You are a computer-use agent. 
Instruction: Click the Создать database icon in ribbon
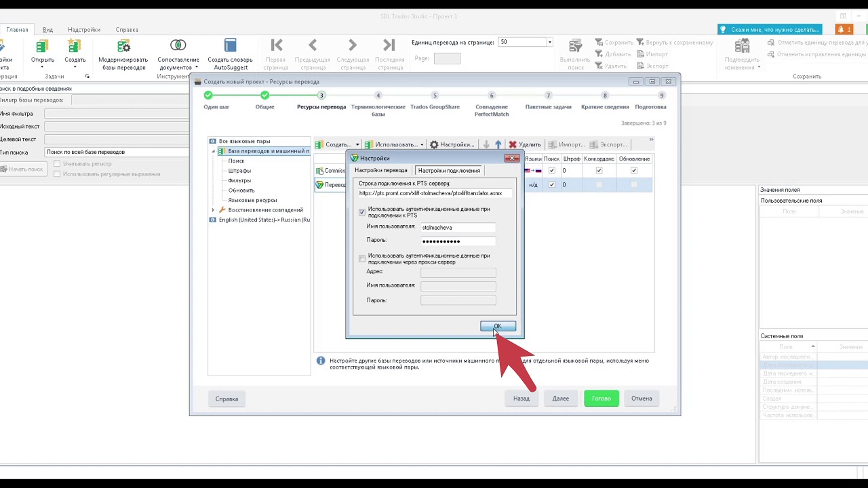pos(75,46)
